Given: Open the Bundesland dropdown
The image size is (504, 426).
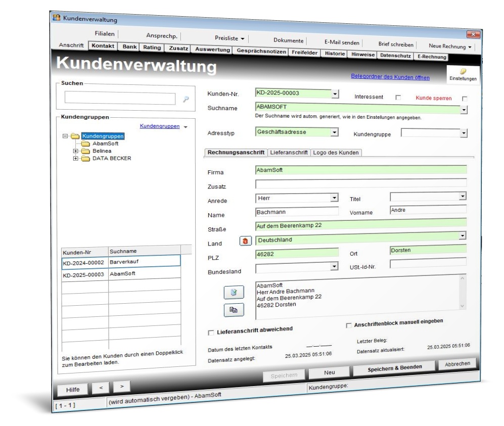Looking at the screenshot, I should coord(334,266).
